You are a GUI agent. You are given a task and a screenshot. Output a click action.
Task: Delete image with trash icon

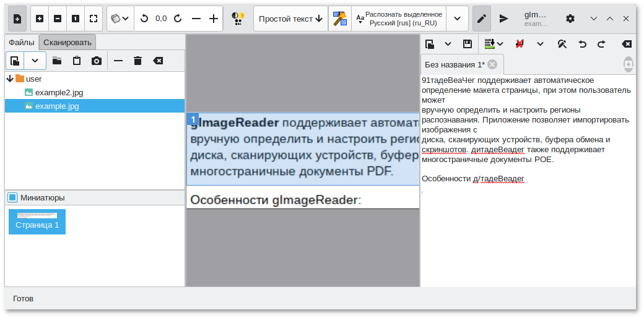[x=138, y=61]
